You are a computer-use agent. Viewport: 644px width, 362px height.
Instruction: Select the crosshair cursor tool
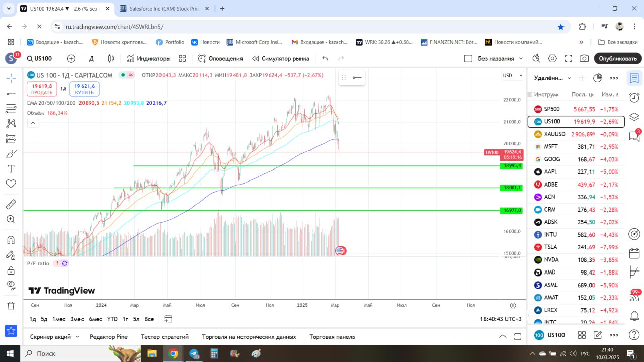pos(11,78)
